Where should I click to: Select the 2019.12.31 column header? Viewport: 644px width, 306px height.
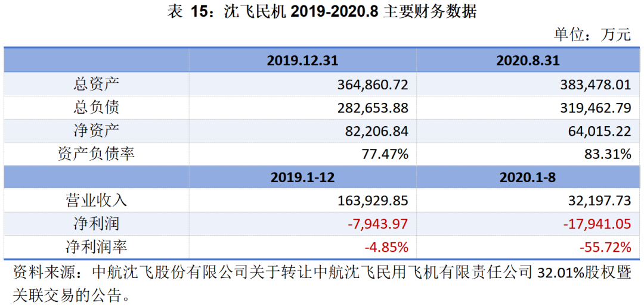[x=302, y=61]
